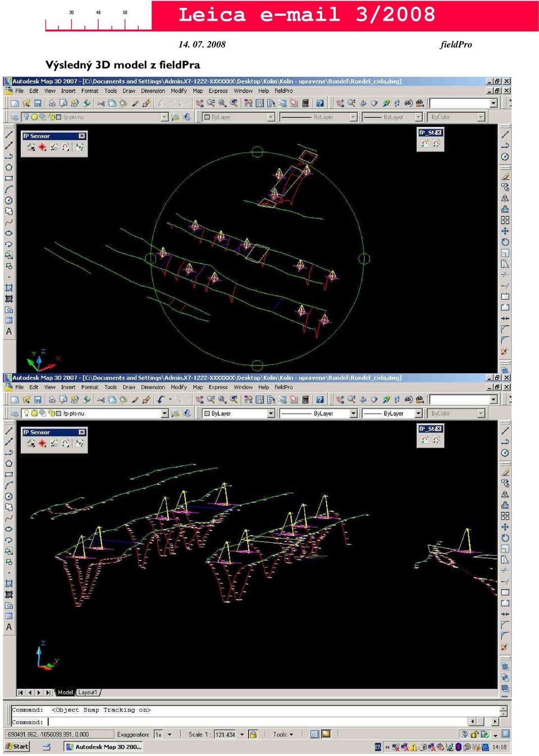Image resolution: width=539 pixels, height=756 pixels.
Task: Click first icon in lower fP_St palette
Action: (x=425, y=441)
